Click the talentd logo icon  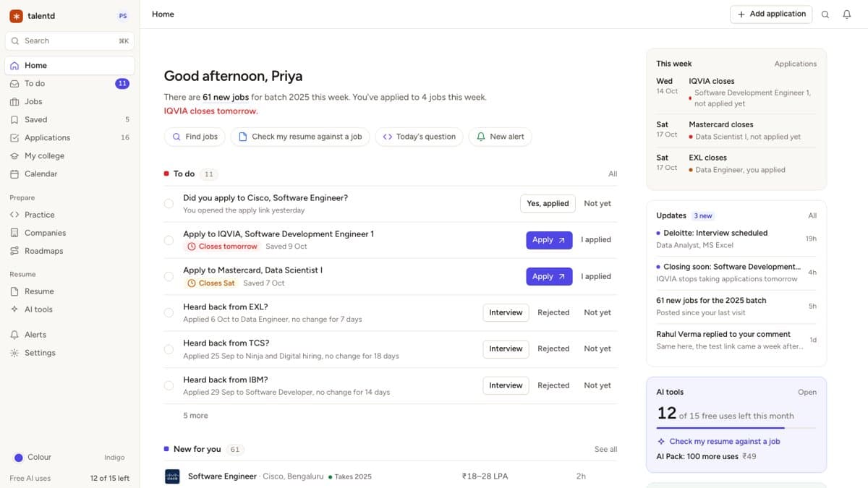tap(16, 16)
